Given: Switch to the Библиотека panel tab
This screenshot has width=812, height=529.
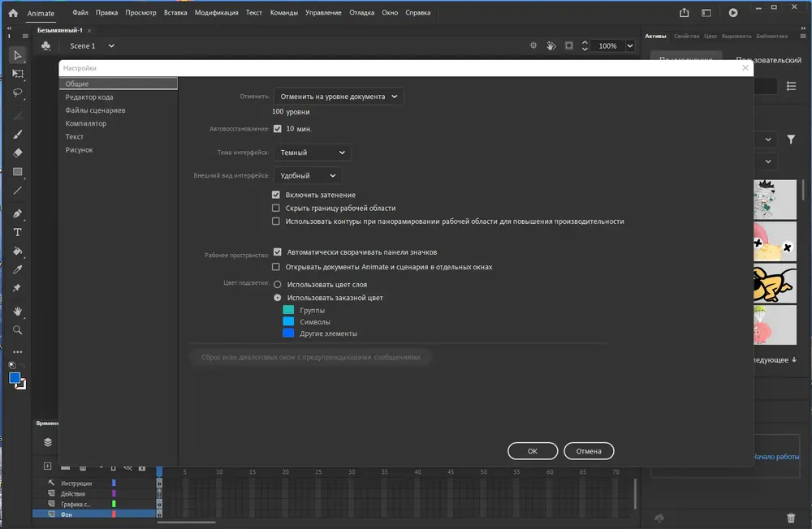Looking at the screenshot, I should click(x=772, y=37).
